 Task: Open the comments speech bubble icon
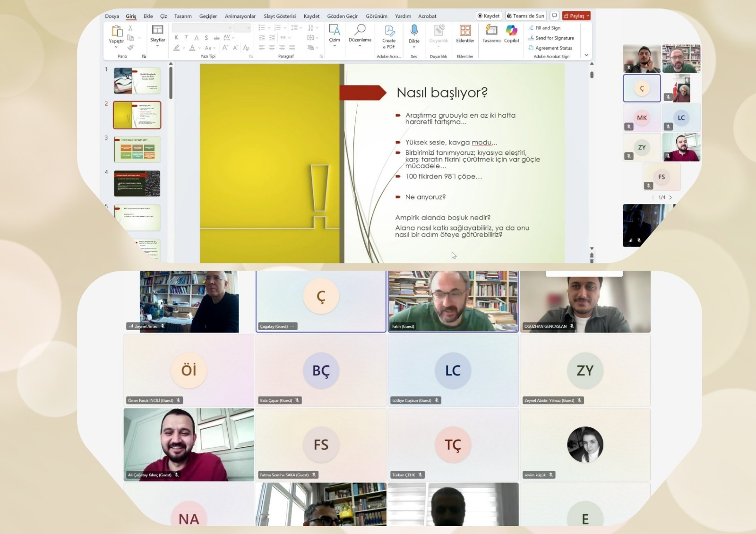point(555,16)
